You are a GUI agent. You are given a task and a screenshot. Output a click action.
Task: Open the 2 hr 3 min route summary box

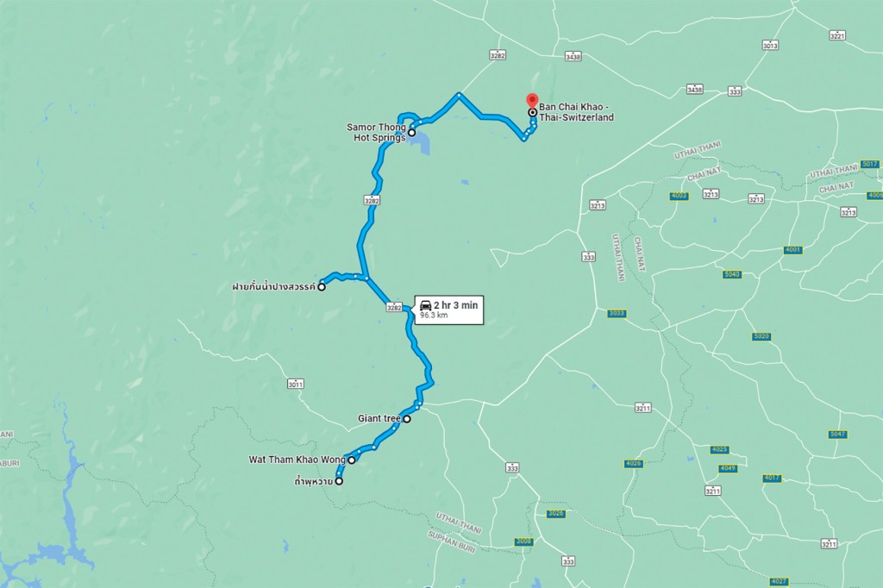[448, 310]
